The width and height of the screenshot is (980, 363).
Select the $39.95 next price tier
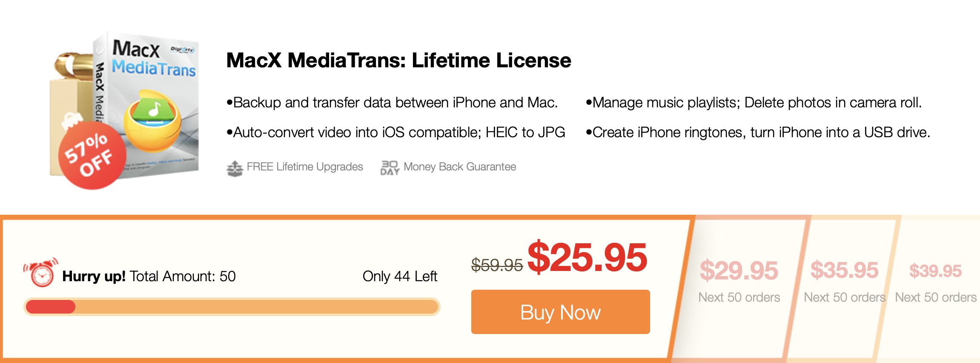tap(935, 271)
